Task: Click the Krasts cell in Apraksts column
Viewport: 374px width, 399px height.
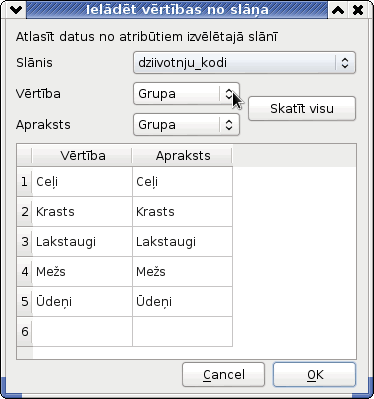Action: 183,212
